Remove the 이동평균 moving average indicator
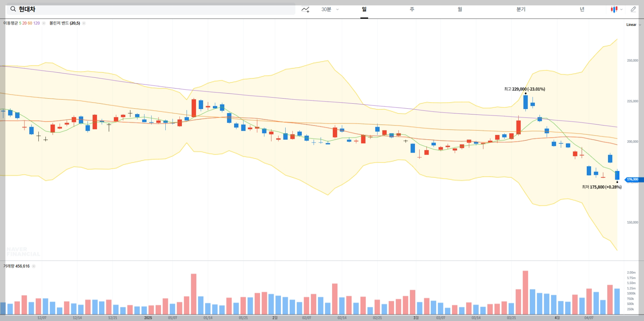The height and width of the screenshot is (321, 644). click(44, 23)
